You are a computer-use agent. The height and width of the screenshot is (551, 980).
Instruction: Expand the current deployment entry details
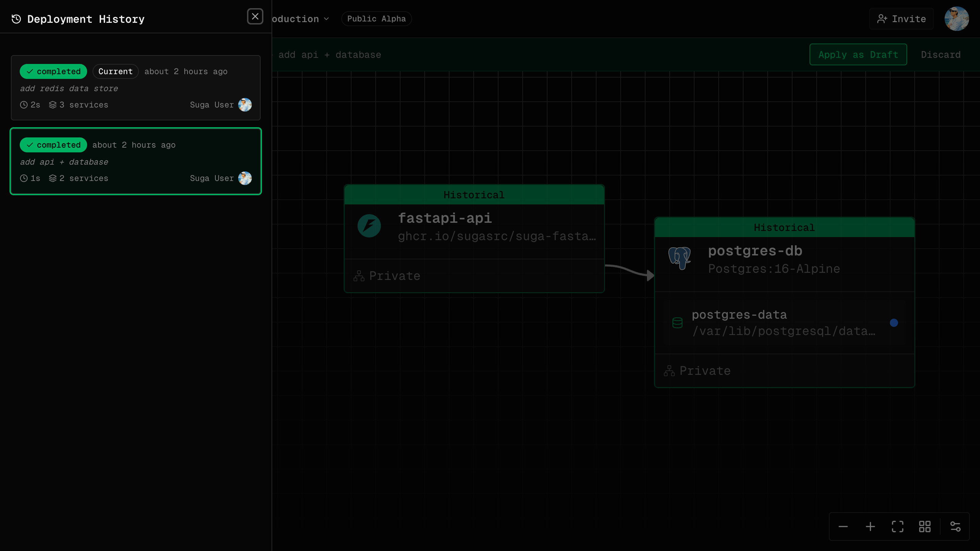coord(135,88)
